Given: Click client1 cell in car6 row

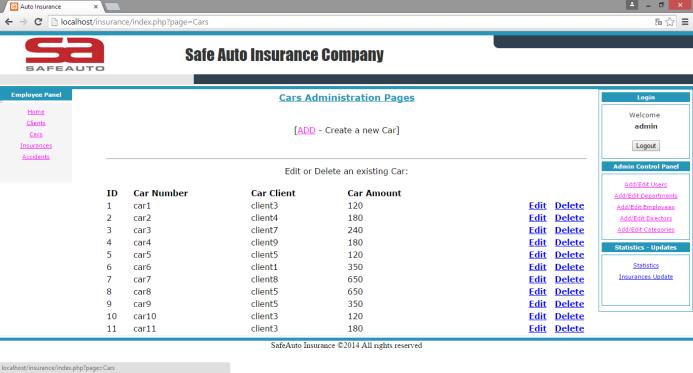Looking at the screenshot, I should [264, 267].
